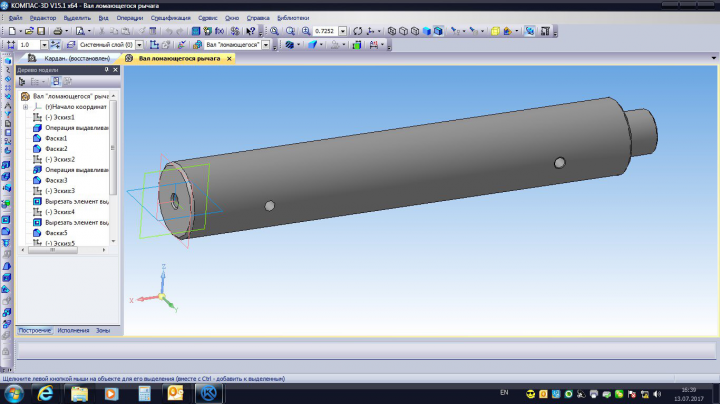Switch to wireframe display mode

pos(392,31)
